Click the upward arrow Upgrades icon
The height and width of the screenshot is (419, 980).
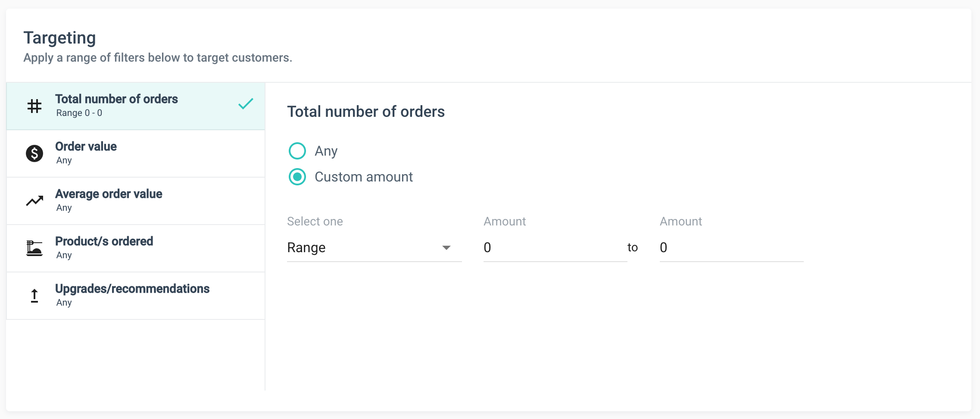point(34,296)
